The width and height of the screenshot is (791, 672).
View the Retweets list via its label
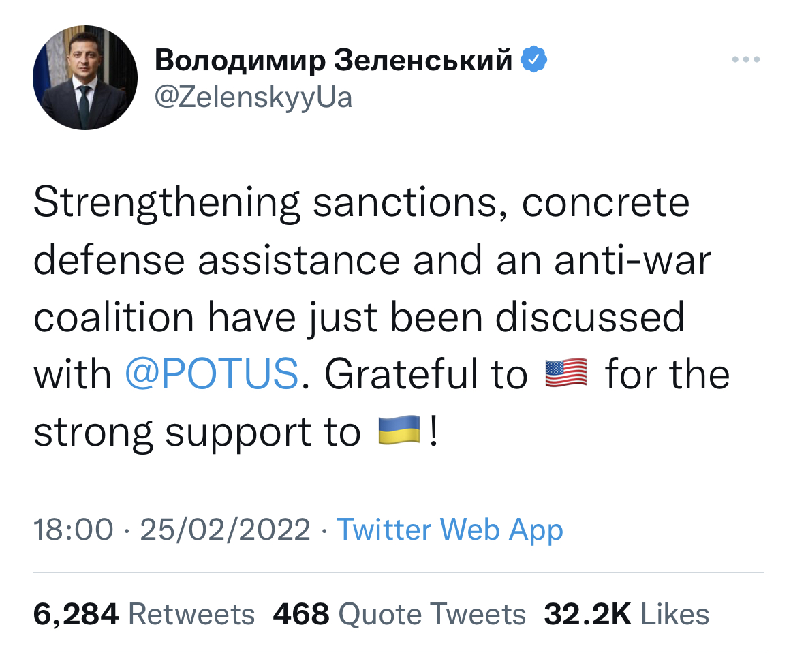point(191,614)
